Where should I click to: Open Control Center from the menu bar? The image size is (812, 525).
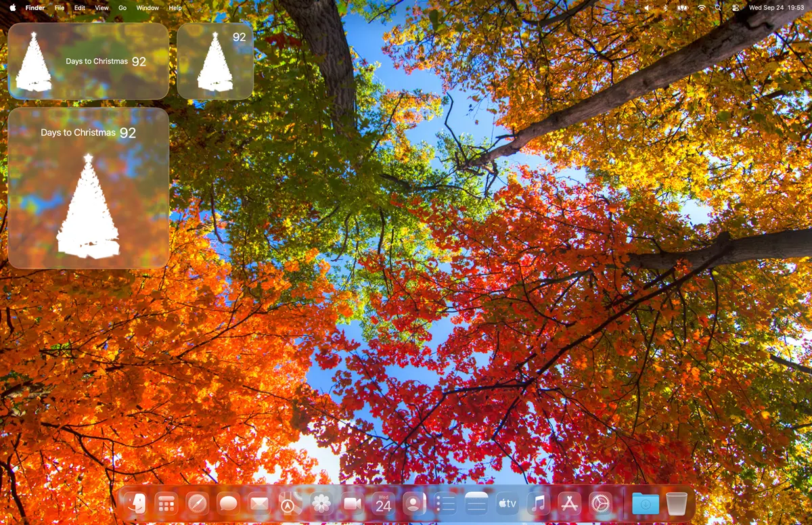(735, 7)
